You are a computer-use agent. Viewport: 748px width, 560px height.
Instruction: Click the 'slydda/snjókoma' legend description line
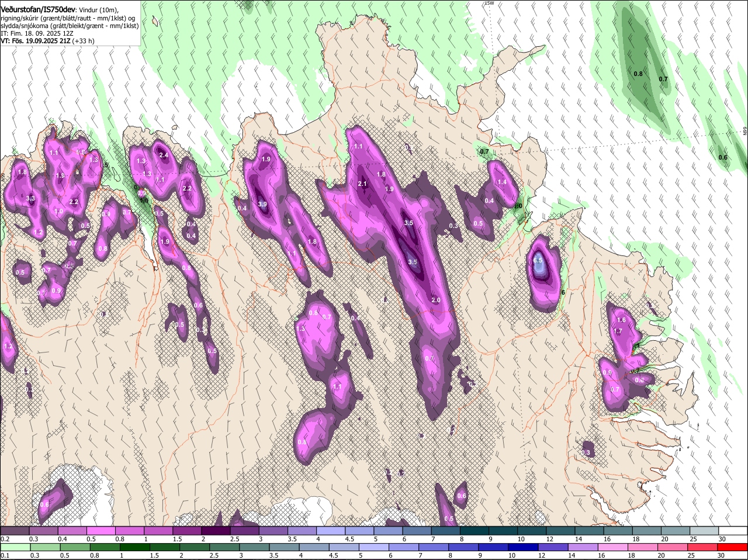(70, 26)
